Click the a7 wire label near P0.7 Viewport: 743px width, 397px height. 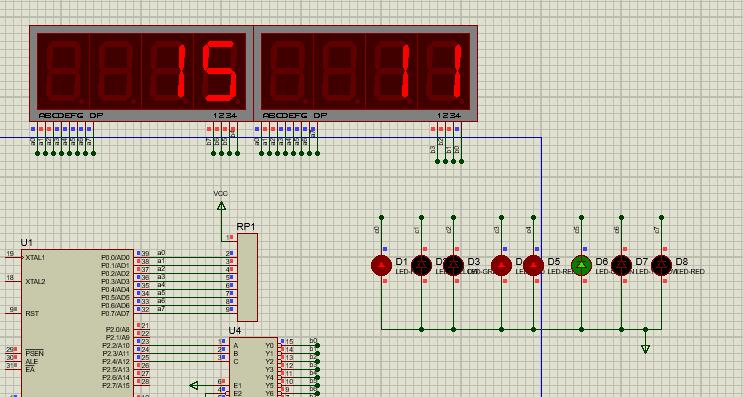pos(161,309)
